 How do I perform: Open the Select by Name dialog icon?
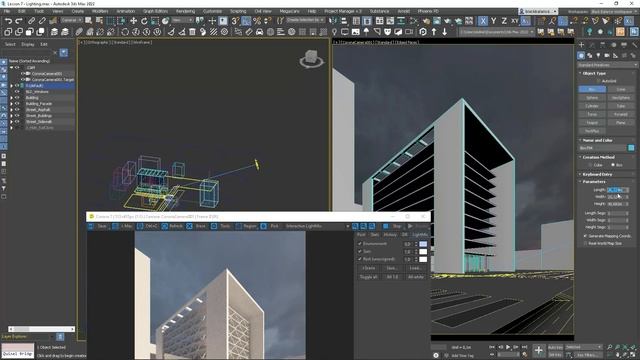pyautogui.click(x=99, y=20)
